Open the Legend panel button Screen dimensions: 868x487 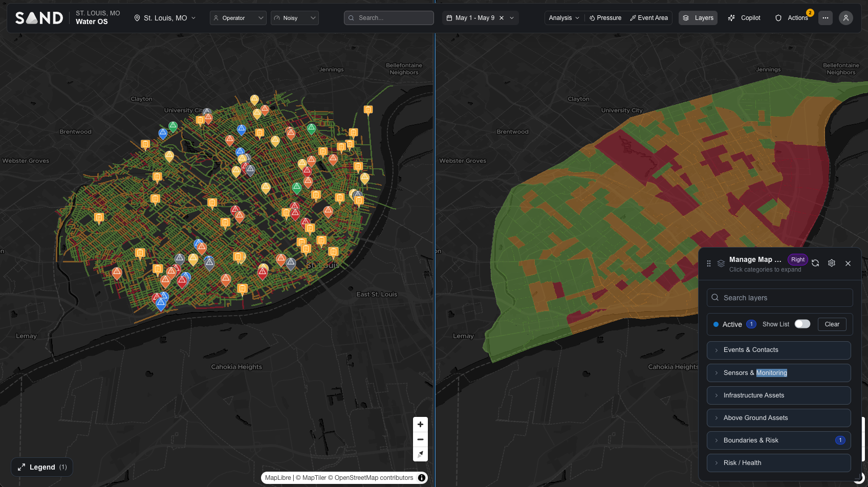tap(42, 467)
